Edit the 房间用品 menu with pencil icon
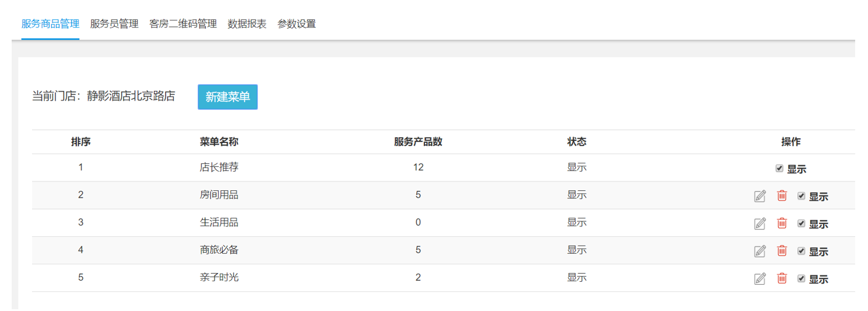This screenshot has height=311, width=868. pos(760,196)
